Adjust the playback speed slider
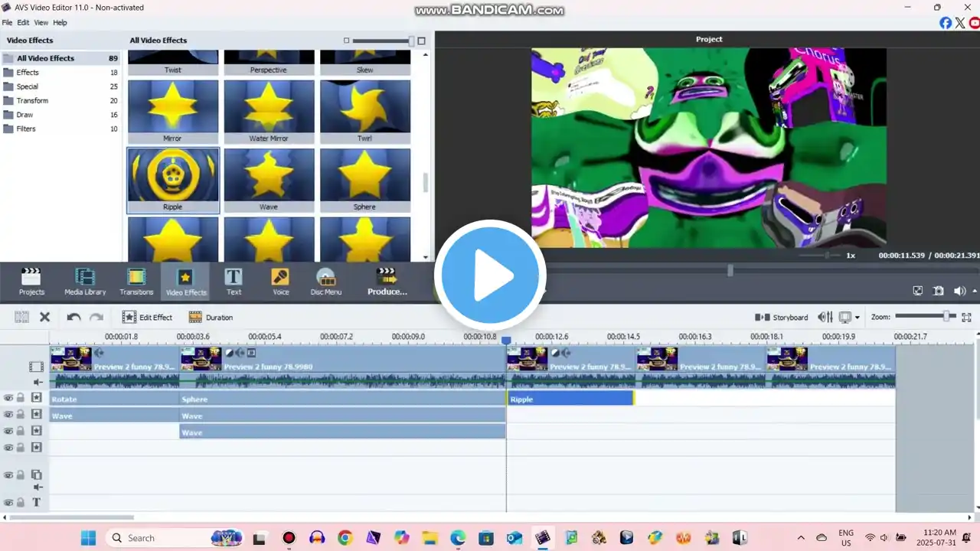This screenshot has width=980, height=551. [819, 255]
